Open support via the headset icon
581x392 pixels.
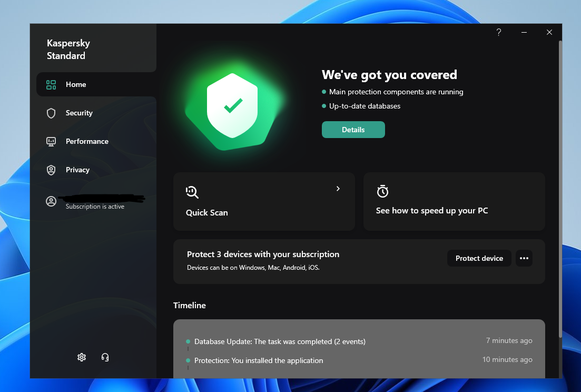pos(105,357)
